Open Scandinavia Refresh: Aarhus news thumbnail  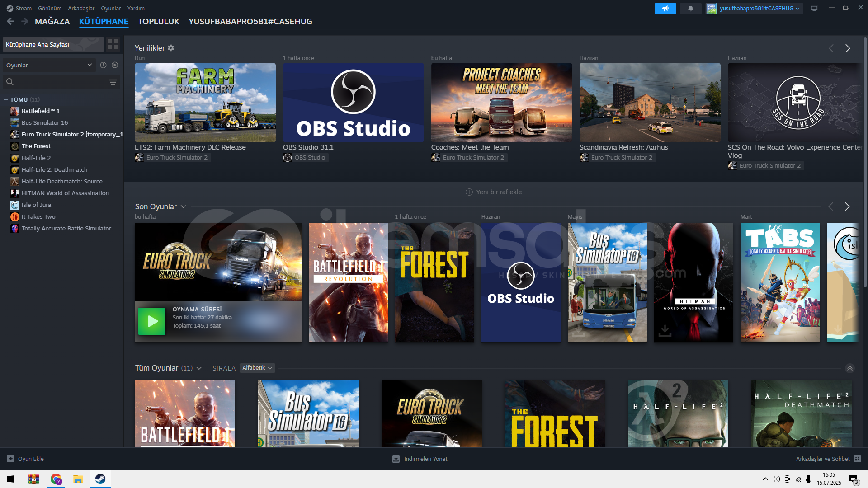point(650,103)
